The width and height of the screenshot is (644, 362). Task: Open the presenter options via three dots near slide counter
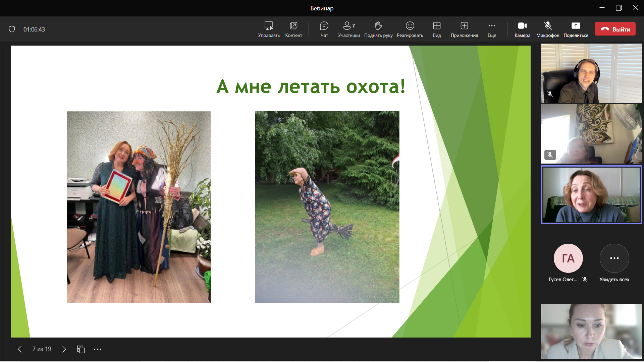(97, 349)
